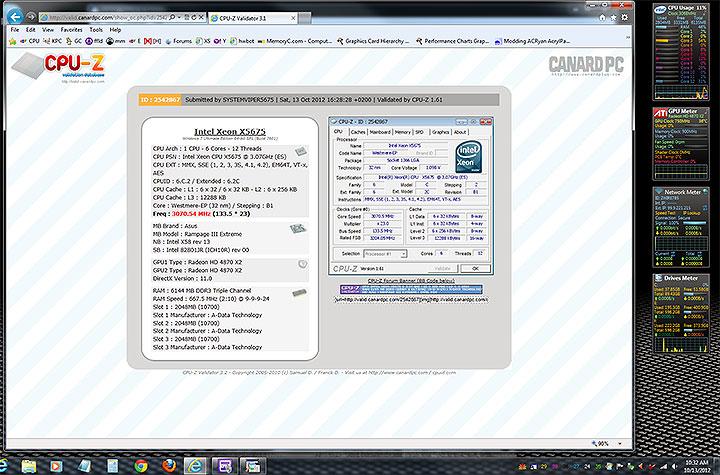Open the Modding ACRyan bookmark
This screenshot has height=475, width=720.
click(533, 41)
